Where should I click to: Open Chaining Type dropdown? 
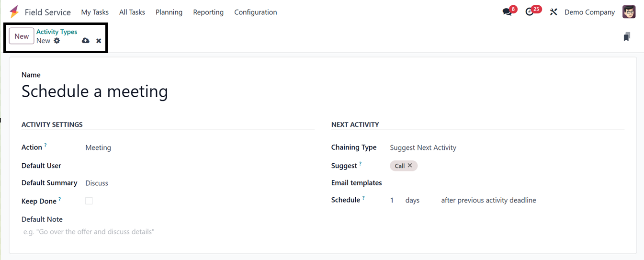(506, 147)
